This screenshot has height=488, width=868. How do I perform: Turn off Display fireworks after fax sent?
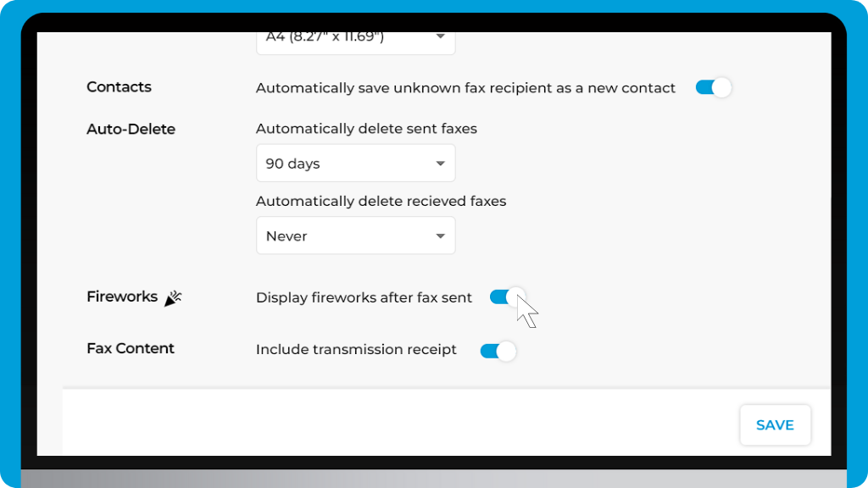tap(507, 297)
